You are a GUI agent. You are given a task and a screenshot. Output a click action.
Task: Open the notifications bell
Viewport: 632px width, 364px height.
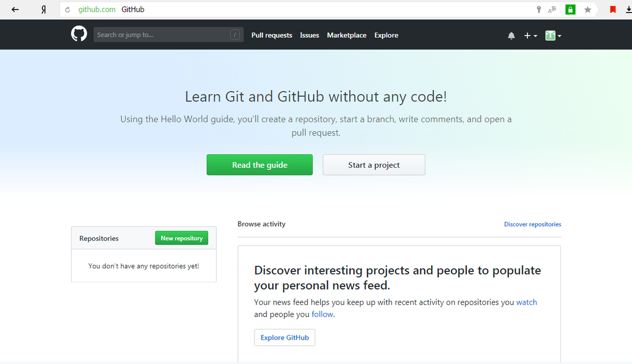tap(511, 35)
